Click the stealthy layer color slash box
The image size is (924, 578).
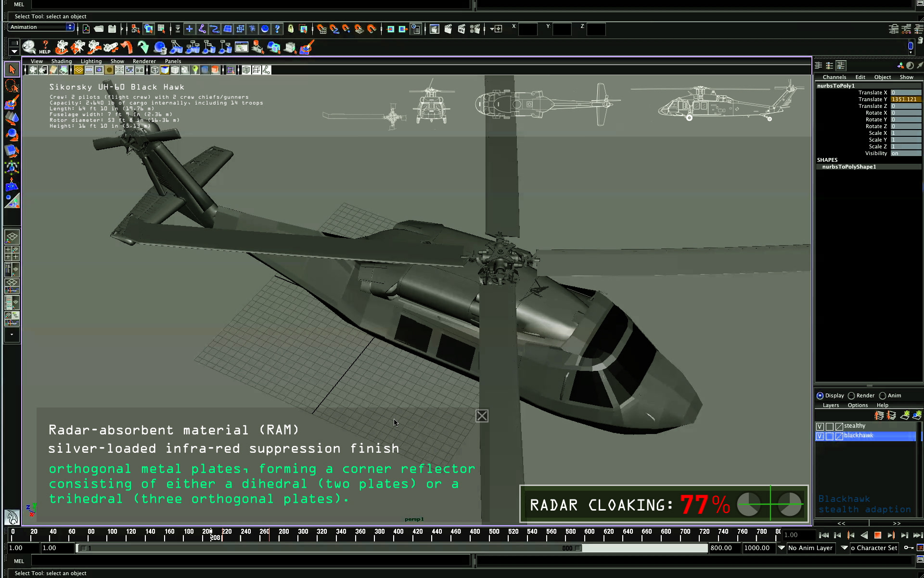(x=839, y=426)
